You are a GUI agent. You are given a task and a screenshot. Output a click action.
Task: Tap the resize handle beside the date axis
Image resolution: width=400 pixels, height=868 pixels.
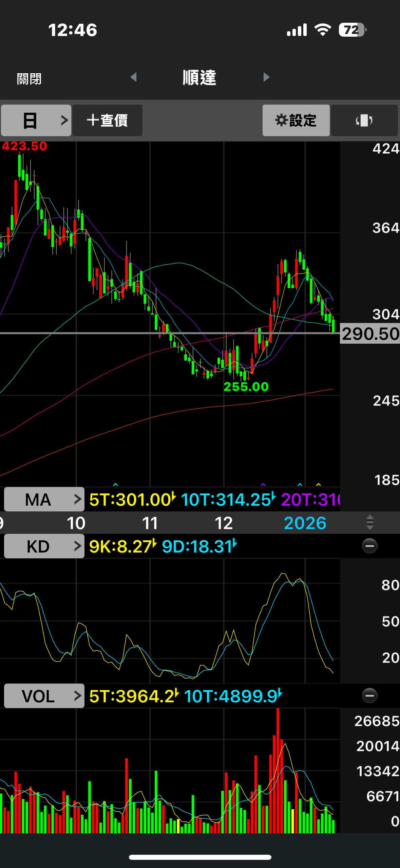point(370,523)
